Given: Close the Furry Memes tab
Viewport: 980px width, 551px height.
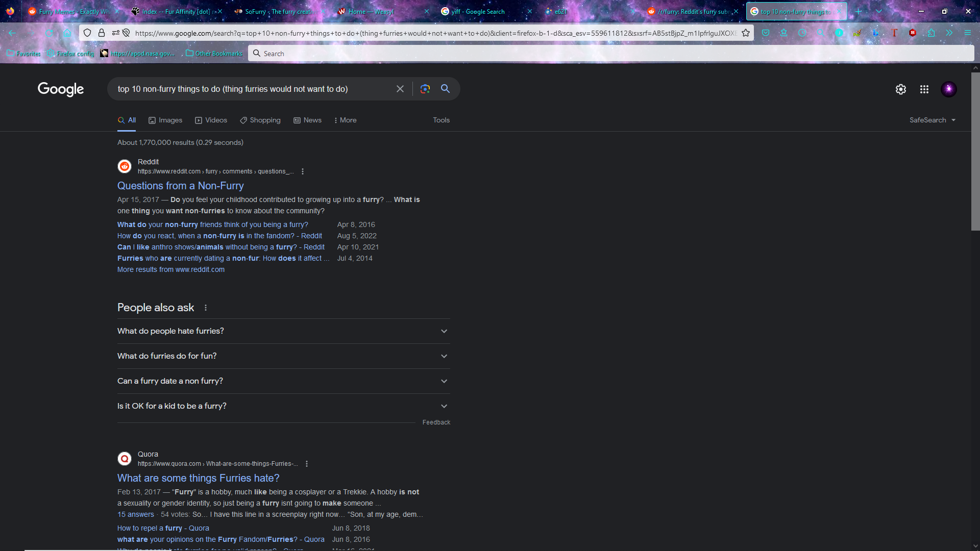Looking at the screenshot, I should click(117, 11).
